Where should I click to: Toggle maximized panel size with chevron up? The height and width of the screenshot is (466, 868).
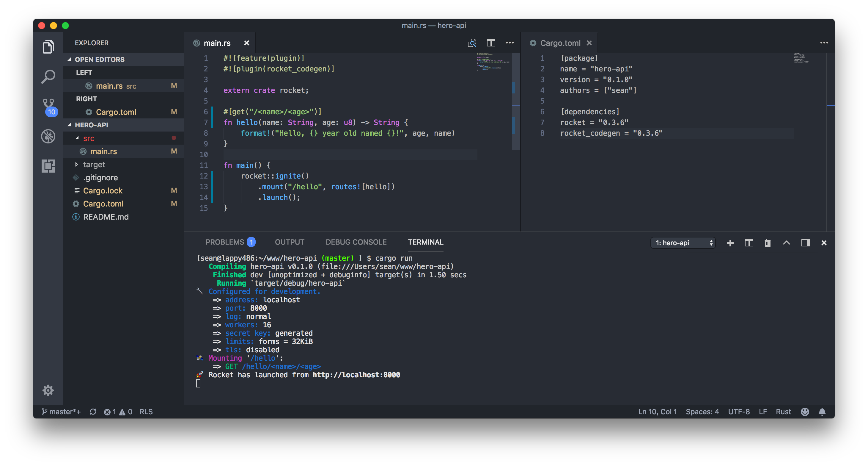click(787, 243)
